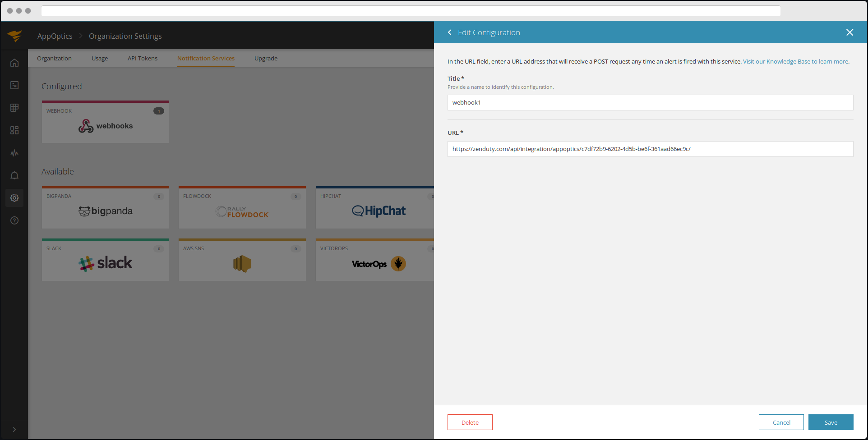868x440 pixels.
Task: Expand the sidebar with bottom chevron
Action: tap(14, 430)
